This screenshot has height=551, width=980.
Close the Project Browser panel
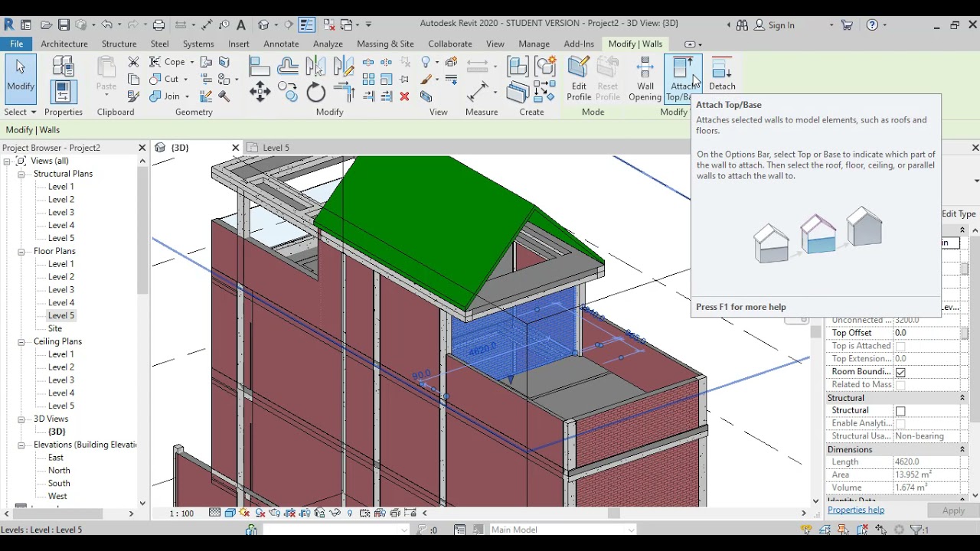tap(142, 148)
